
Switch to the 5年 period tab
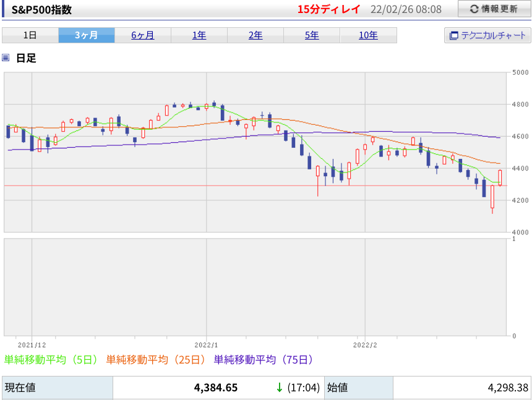click(312, 35)
